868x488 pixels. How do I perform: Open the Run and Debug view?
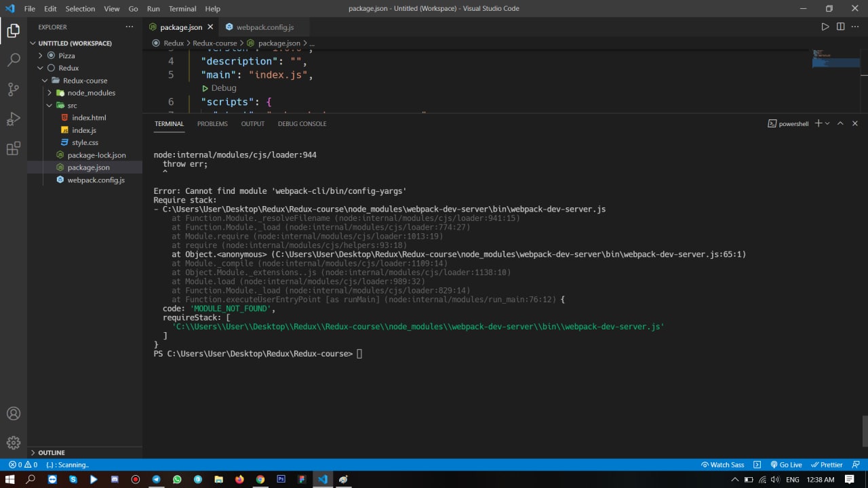[x=13, y=119]
